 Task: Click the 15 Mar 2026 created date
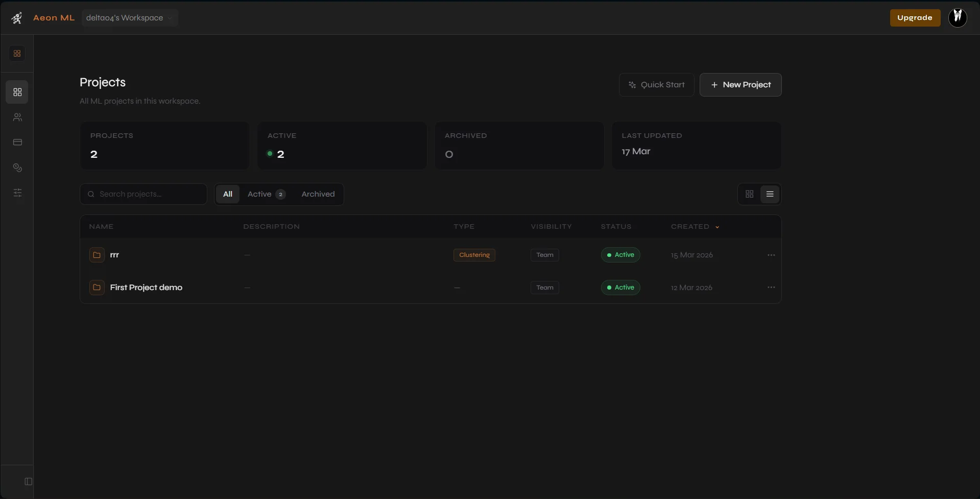[x=691, y=255]
